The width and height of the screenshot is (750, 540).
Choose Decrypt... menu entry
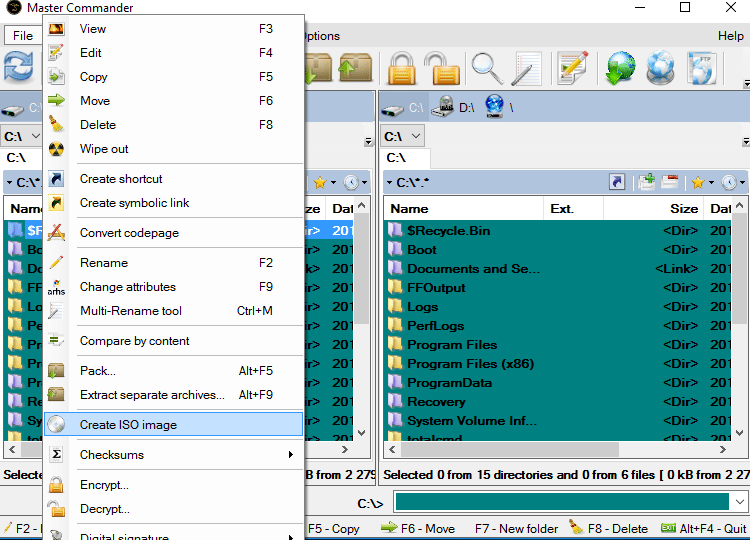pos(173,508)
